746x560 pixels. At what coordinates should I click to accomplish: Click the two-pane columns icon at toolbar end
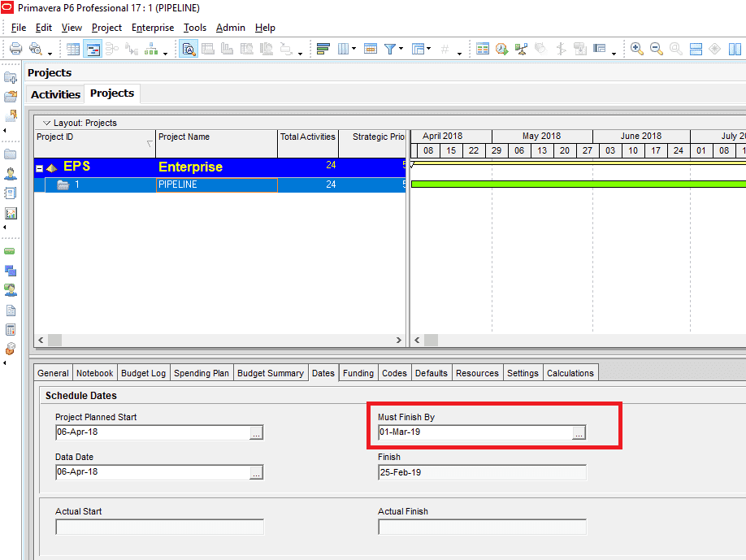coord(735,49)
